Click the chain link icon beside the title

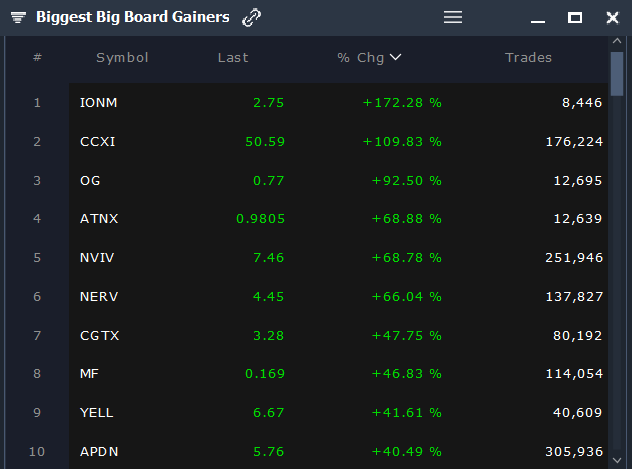coord(252,18)
